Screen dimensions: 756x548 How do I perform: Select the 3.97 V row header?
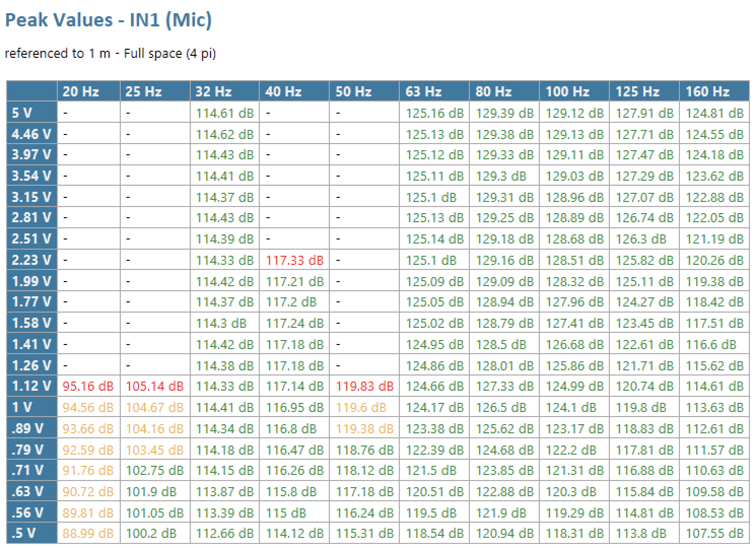(x=31, y=155)
